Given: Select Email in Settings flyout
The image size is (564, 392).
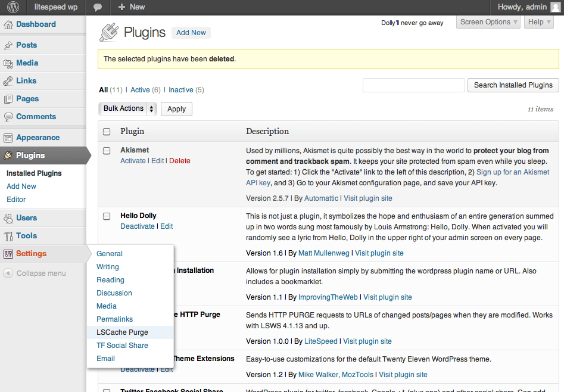Looking at the screenshot, I should click(105, 359).
